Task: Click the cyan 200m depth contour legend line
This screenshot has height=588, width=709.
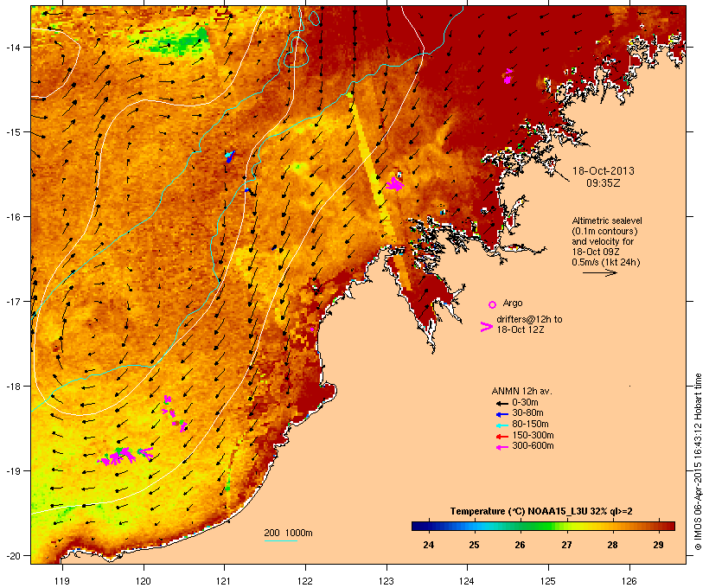Action: 280,540
